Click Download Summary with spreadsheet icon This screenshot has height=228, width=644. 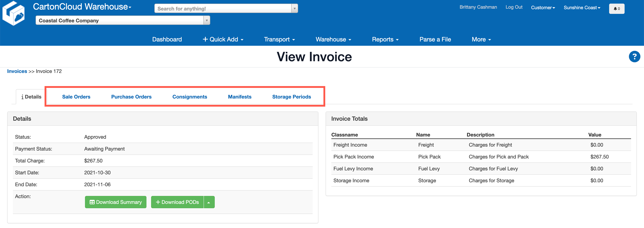116,202
